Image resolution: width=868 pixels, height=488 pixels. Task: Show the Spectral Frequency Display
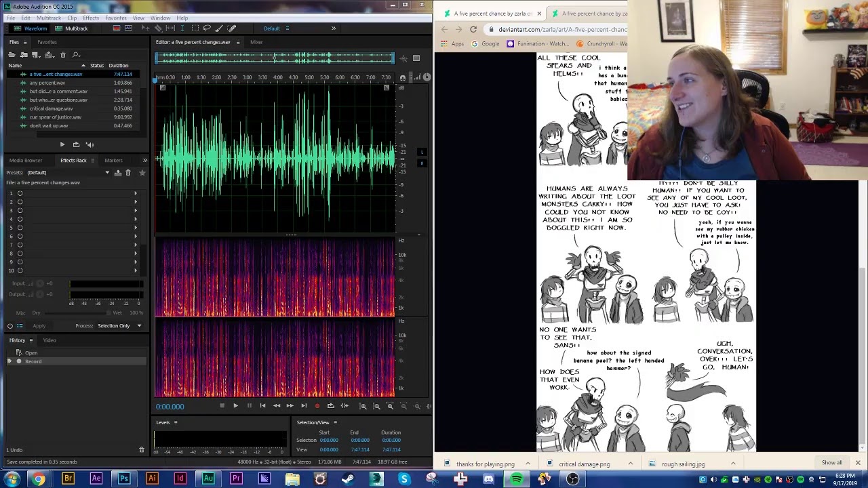click(x=116, y=28)
